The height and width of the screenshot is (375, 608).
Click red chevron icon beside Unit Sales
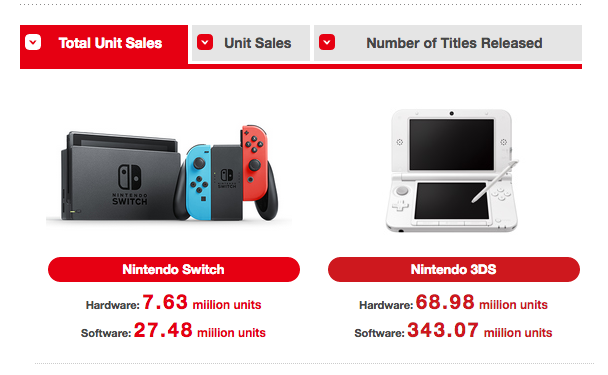[x=205, y=42]
